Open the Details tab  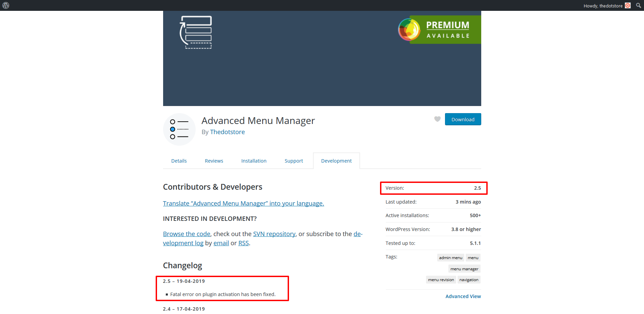click(x=179, y=161)
